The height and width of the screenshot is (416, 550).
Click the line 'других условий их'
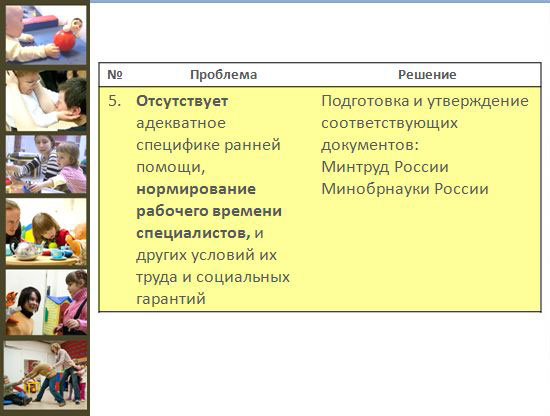[x=206, y=255]
